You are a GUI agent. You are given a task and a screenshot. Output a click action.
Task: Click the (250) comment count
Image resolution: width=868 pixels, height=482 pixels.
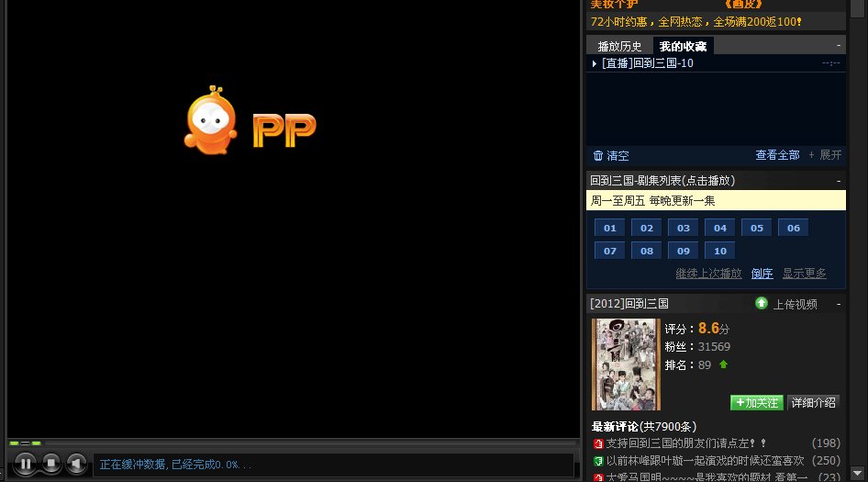pos(826,461)
